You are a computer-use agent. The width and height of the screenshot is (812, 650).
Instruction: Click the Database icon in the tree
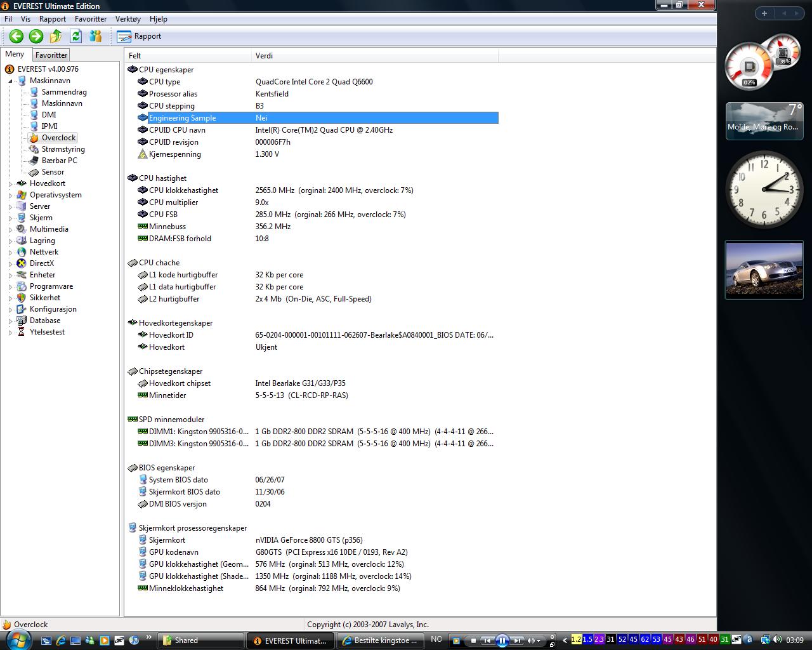(22, 321)
